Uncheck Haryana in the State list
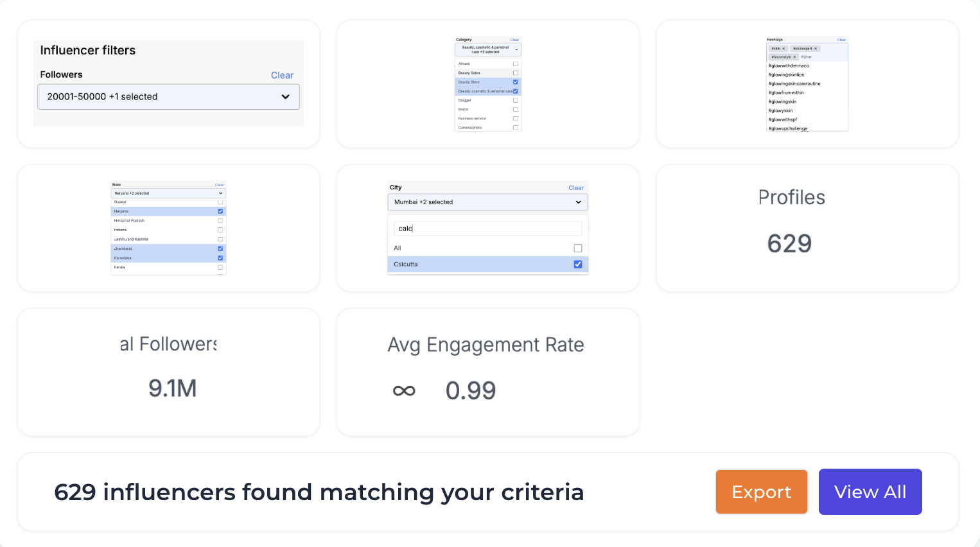This screenshot has height=547, width=980. 221,211
